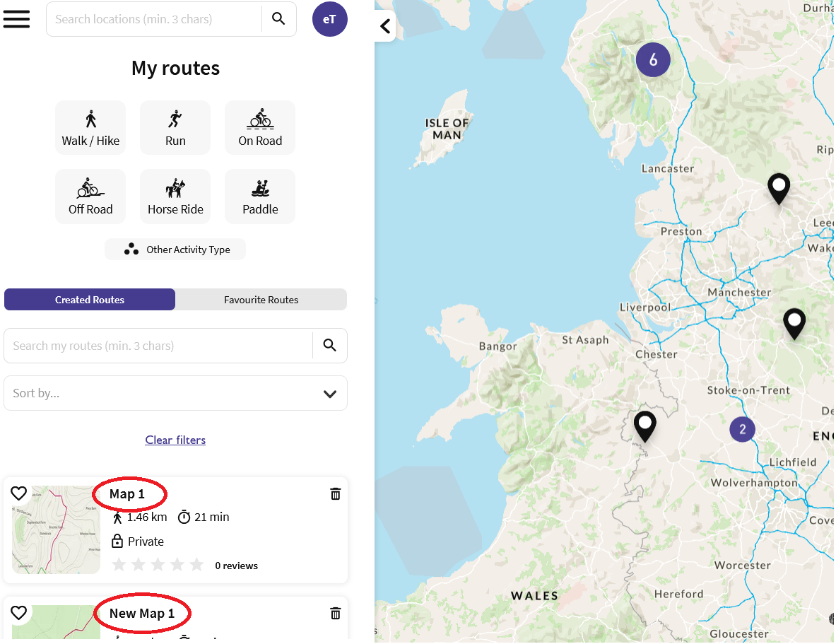Switch to the Created Routes tab

(89, 299)
